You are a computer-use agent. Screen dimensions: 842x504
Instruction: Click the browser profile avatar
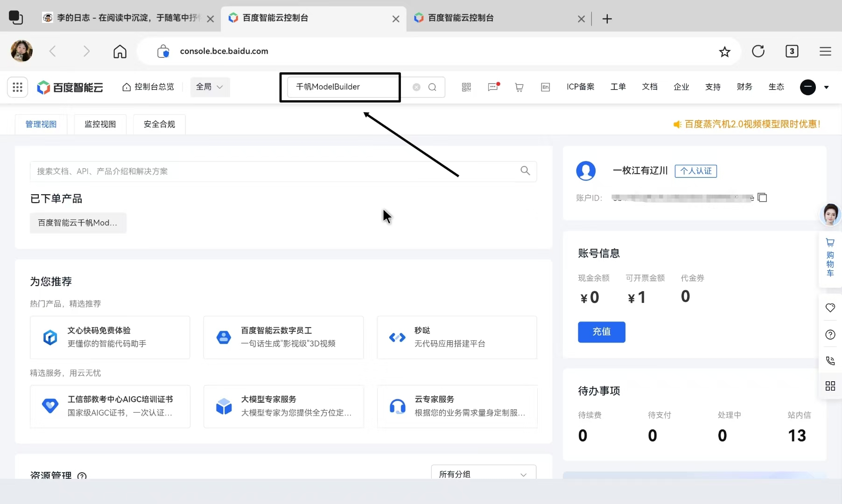point(21,51)
